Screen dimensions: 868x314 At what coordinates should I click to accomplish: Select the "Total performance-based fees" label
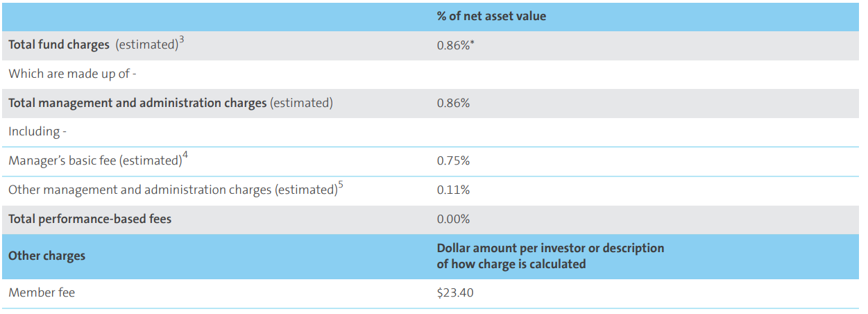(90, 219)
